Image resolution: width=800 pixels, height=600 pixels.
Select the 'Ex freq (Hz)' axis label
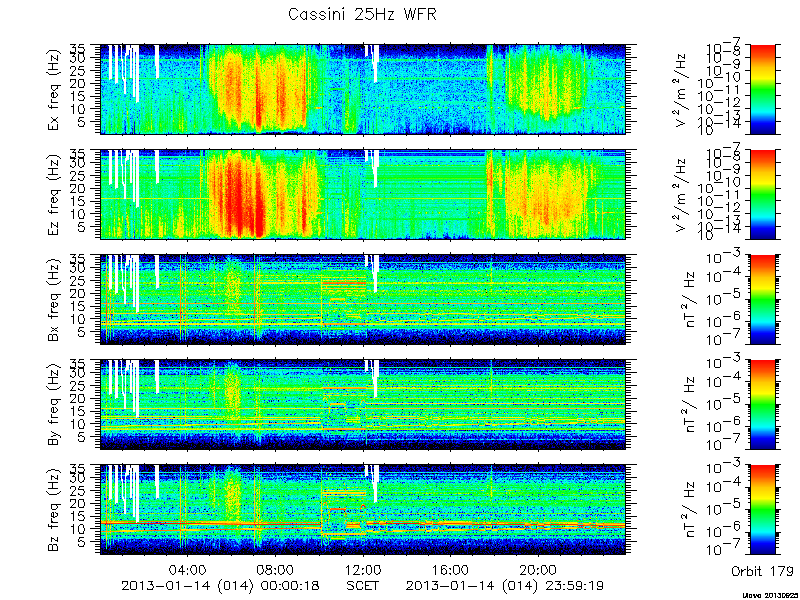(55, 90)
